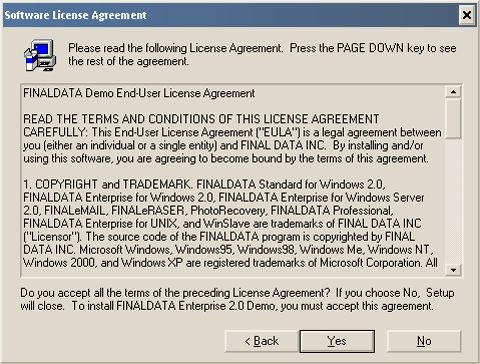The height and width of the screenshot is (364, 480).
Task: Click the line starting 'Windows 2000, and Windows XP'
Action: pos(230,263)
